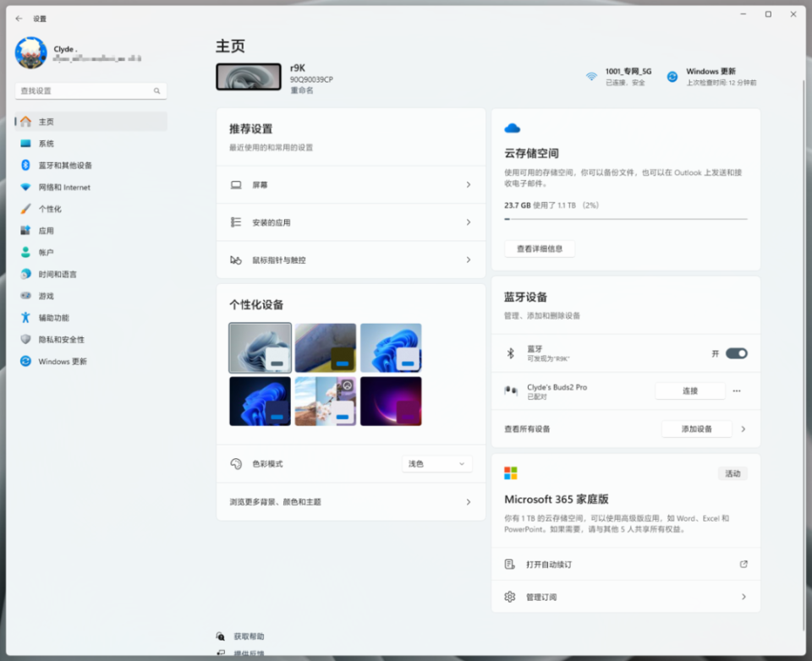Open 管理订阅 for Microsoft 365
812x661 pixels.
coord(626,596)
